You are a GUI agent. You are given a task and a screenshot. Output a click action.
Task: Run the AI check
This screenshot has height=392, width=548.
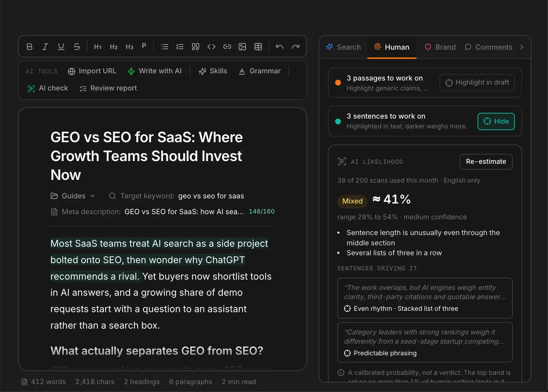48,88
